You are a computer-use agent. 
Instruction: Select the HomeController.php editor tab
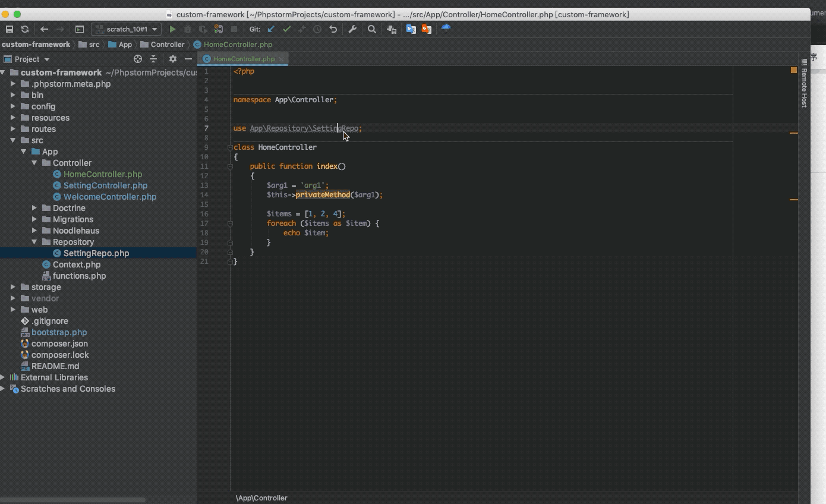click(243, 59)
